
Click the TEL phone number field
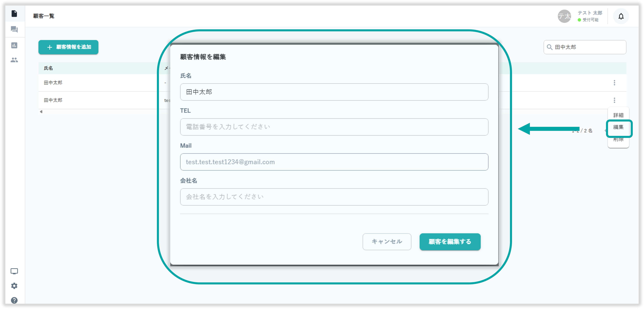pos(334,127)
